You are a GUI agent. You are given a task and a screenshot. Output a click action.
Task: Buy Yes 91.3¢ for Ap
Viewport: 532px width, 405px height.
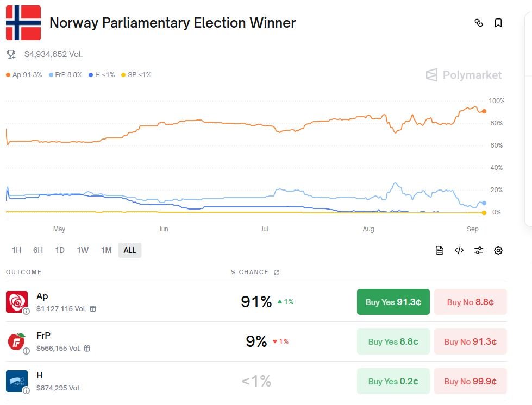point(393,302)
